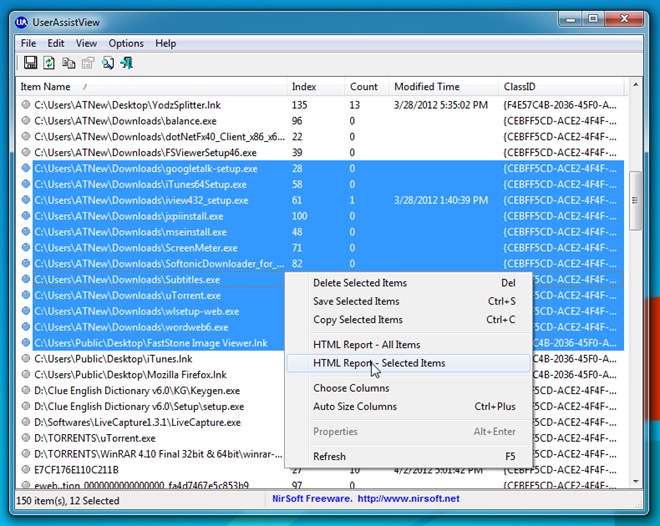
Task: Open the File menu
Action: 28,43
